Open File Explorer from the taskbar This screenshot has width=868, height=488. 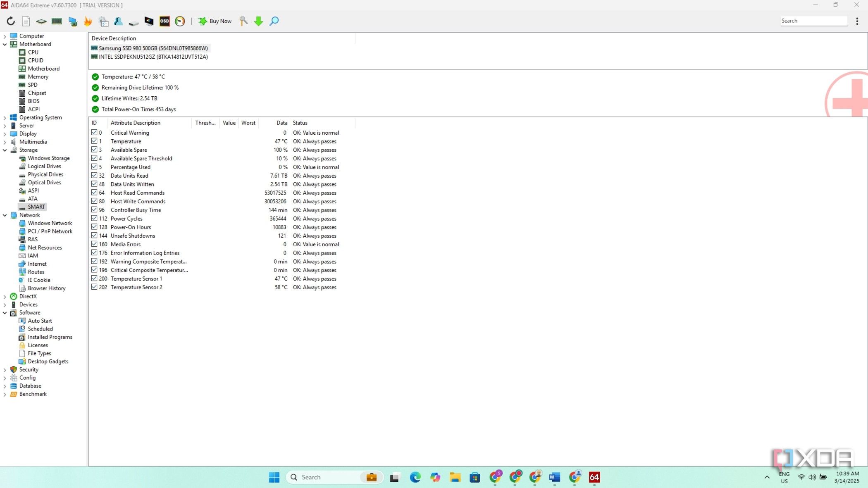[455, 477]
